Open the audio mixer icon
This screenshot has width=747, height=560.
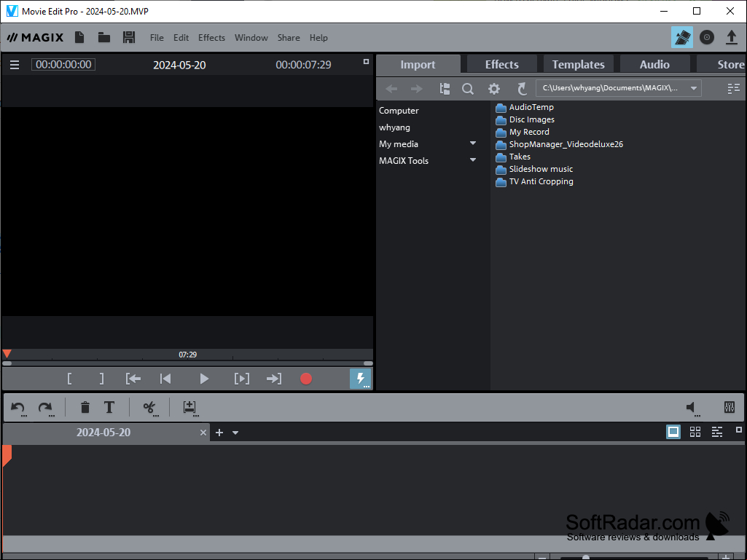pos(729,407)
